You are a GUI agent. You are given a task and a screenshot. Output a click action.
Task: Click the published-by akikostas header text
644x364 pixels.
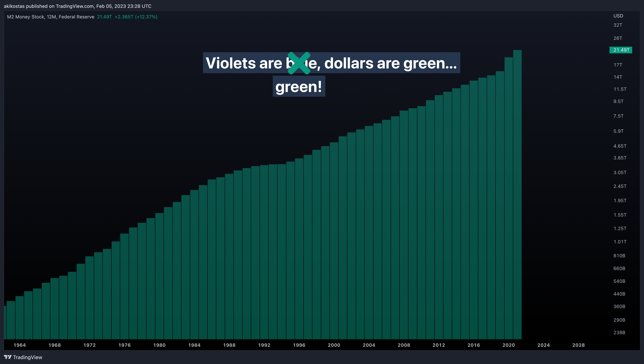click(x=77, y=6)
